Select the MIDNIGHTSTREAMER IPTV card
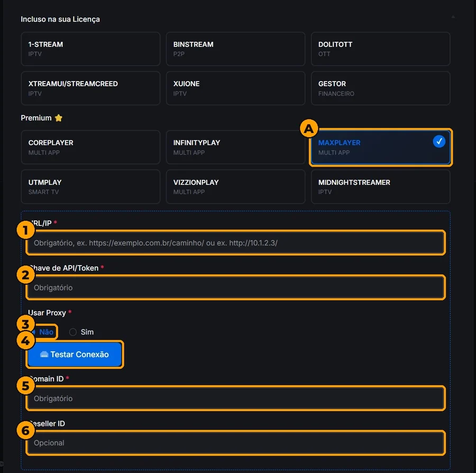 point(380,187)
